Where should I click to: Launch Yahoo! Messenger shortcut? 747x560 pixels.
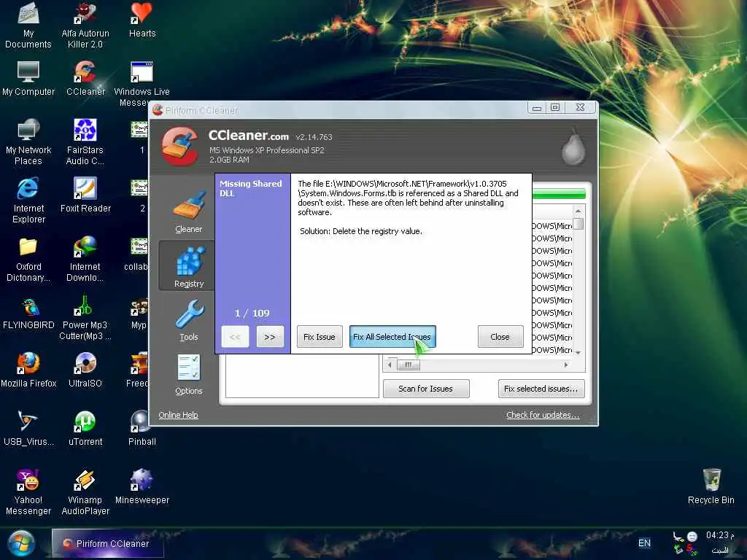28,492
